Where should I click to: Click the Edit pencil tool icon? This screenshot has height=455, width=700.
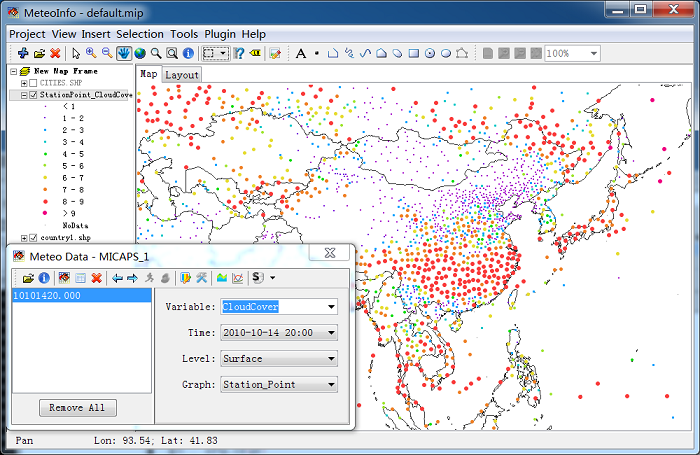tap(275, 54)
